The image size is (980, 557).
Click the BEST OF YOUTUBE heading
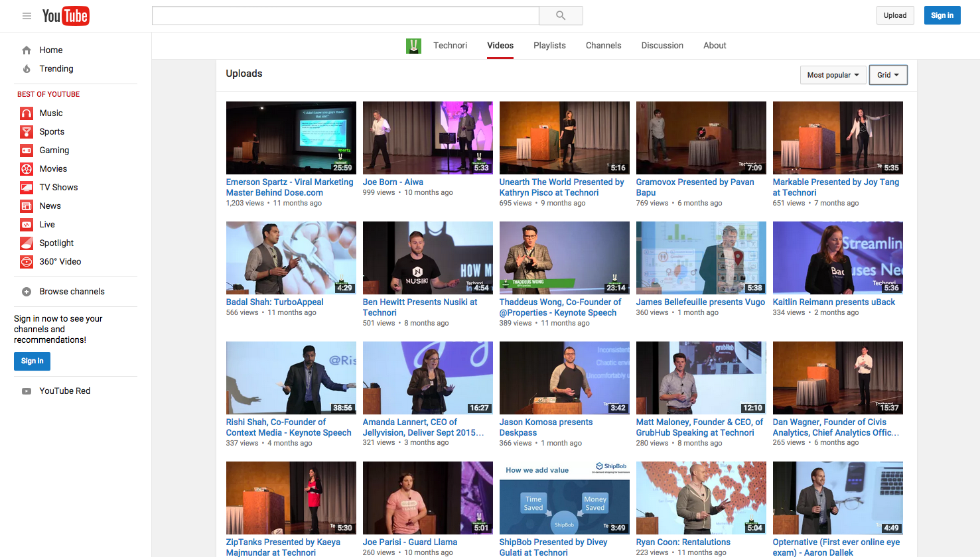click(x=48, y=94)
